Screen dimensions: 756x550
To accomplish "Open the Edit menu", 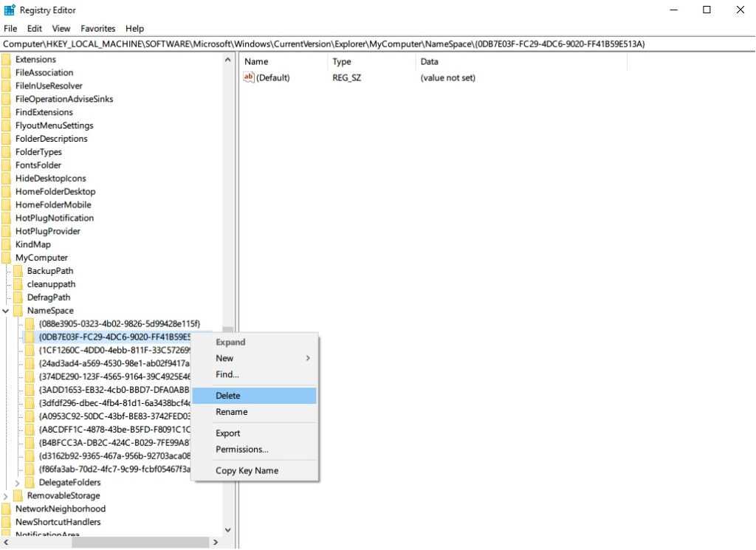I will (x=33, y=28).
